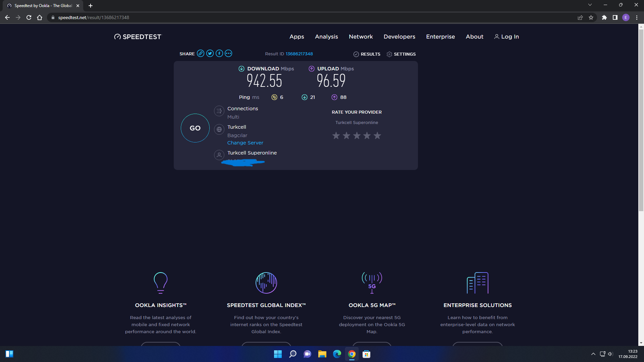
Task: Show hidden system tray icons
Action: [593, 354]
